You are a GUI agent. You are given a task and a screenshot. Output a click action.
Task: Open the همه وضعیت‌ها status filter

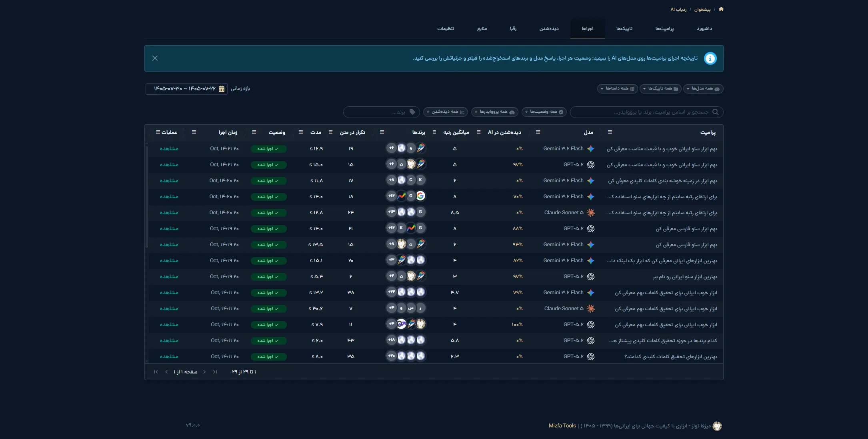544,112
